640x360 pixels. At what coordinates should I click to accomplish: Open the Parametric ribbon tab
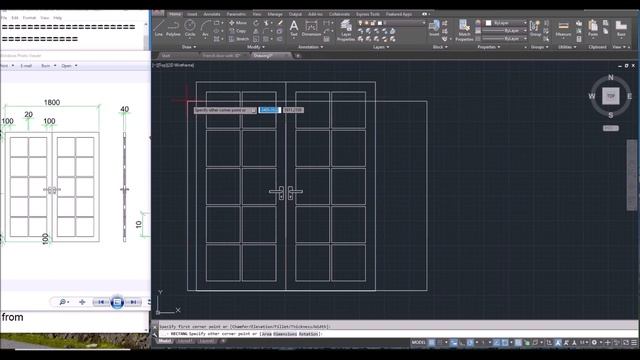pos(236,14)
